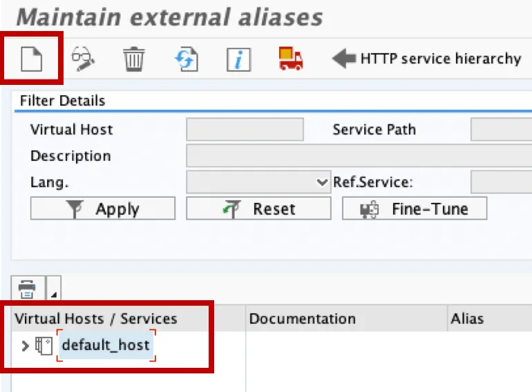
Task: Apply the filter details
Action: coord(102,209)
